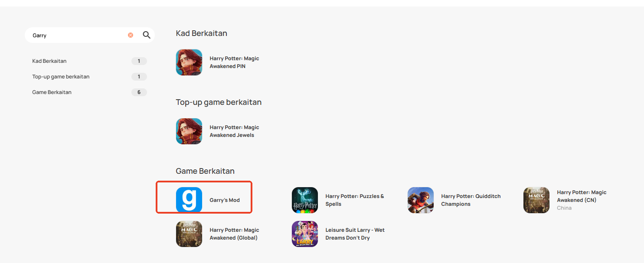Open the Harry Potter: Magic Awakened Jewels icon
The height and width of the screenshot is (263, 644).
point(189,131)
